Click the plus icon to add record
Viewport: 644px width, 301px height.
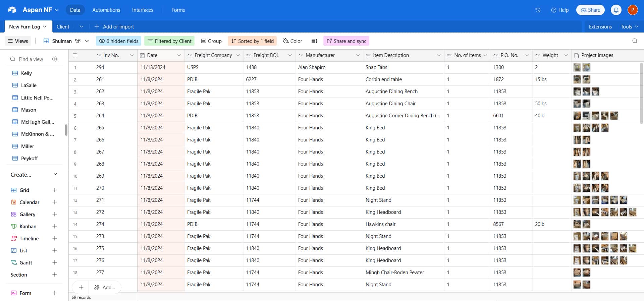81,287
